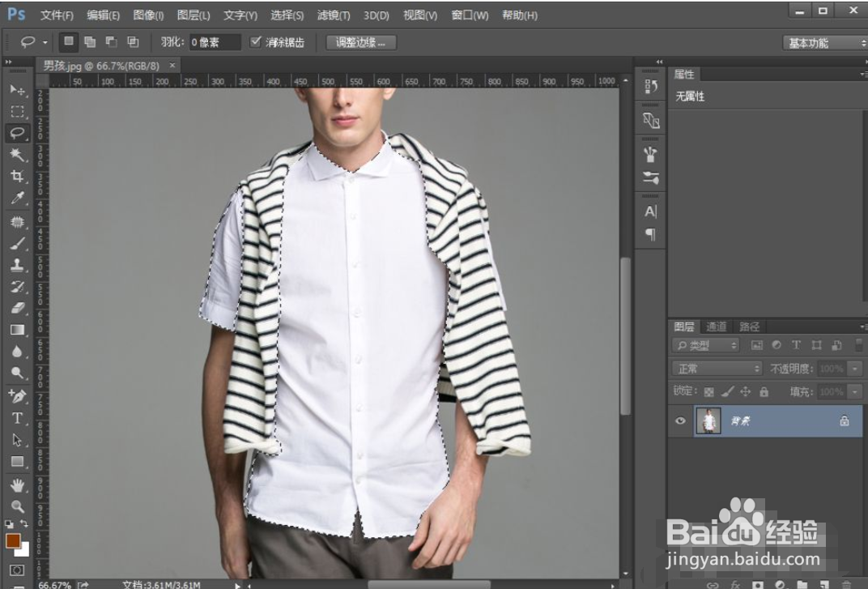This screenshot has height=589, width=868.
Task: Select the Pen tool
Action: click(x=17, y=396)
